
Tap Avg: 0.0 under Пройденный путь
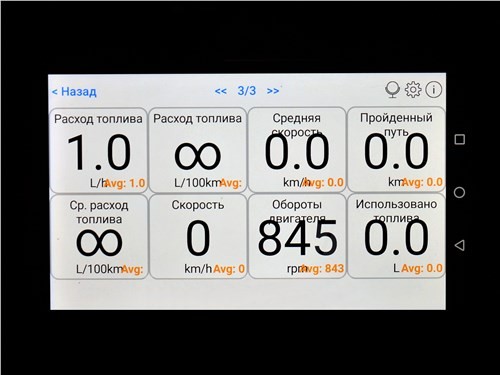point(422,182)
